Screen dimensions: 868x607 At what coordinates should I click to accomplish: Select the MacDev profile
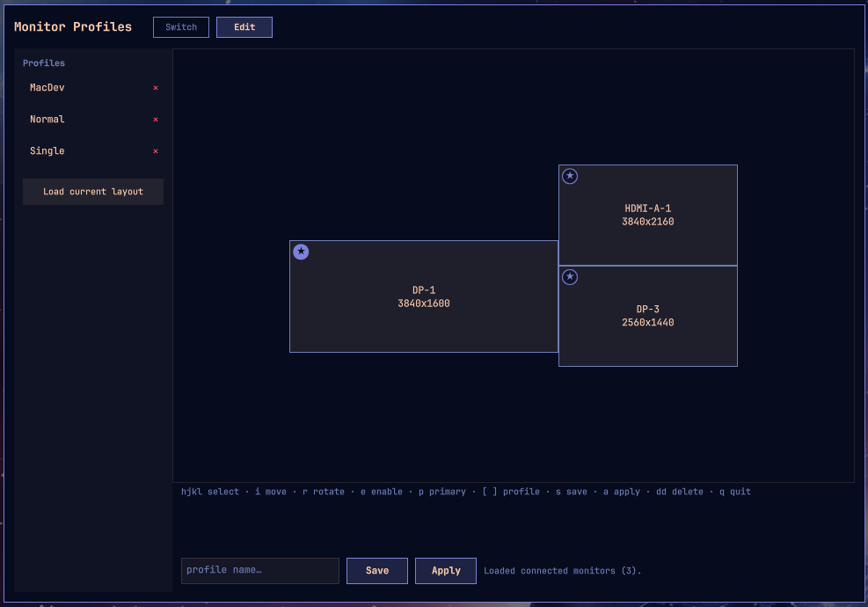click(x=93, y=87)
